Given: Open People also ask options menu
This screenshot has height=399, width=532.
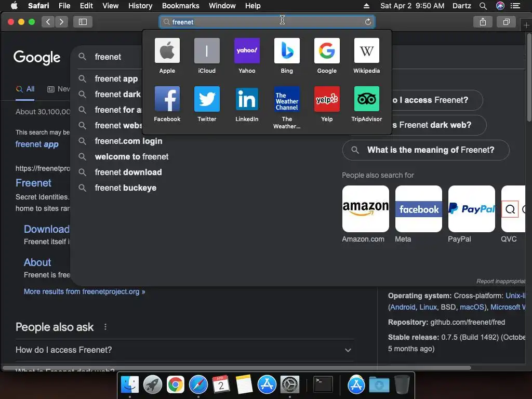Looking at the screenshot, I should [x=105, y=327].
